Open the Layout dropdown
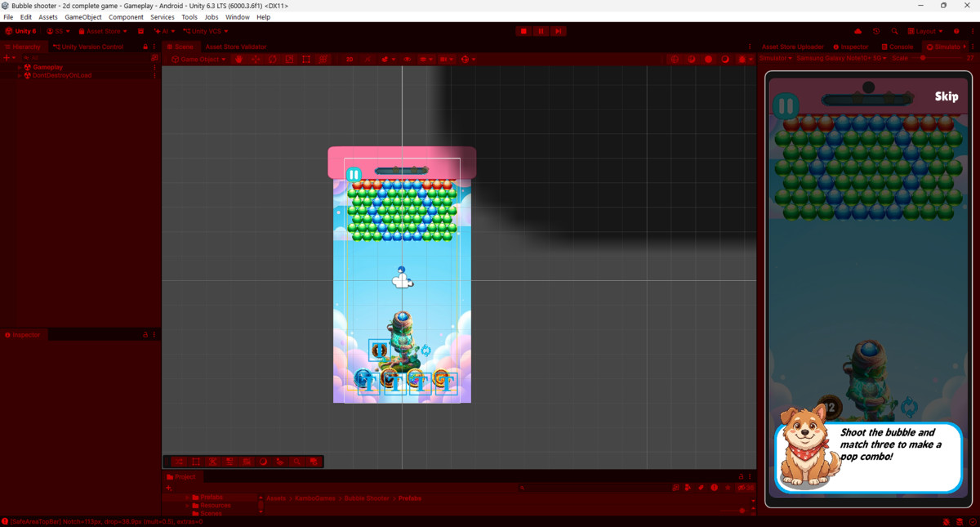The width and height of the screenshot is (980, 527). coord(925,31)
